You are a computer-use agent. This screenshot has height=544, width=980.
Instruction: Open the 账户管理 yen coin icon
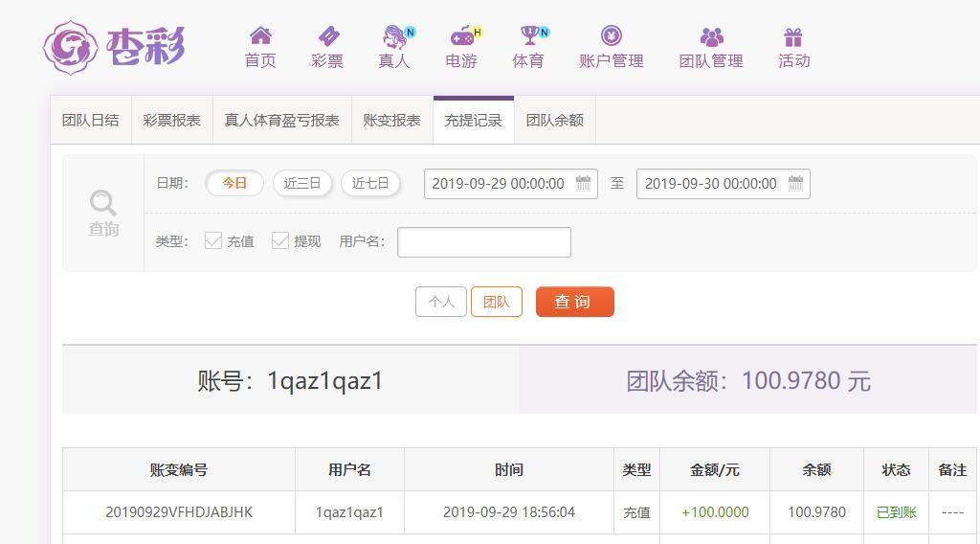tap(612, 35)
